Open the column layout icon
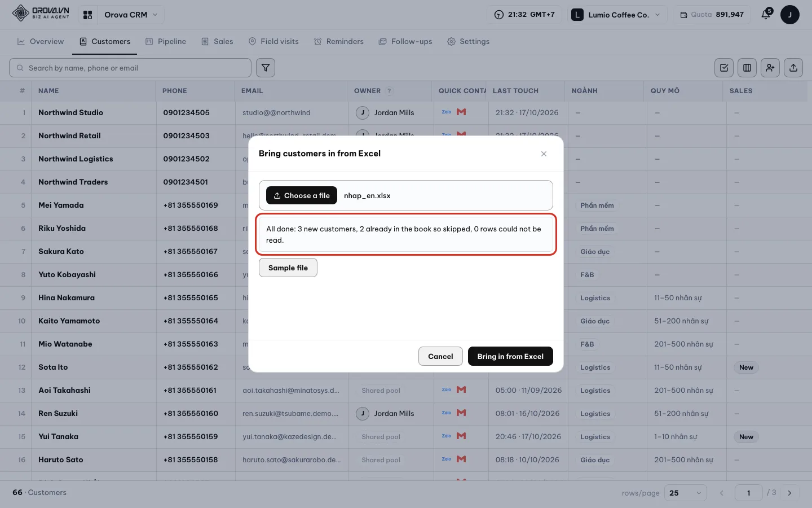 point(747,68)
